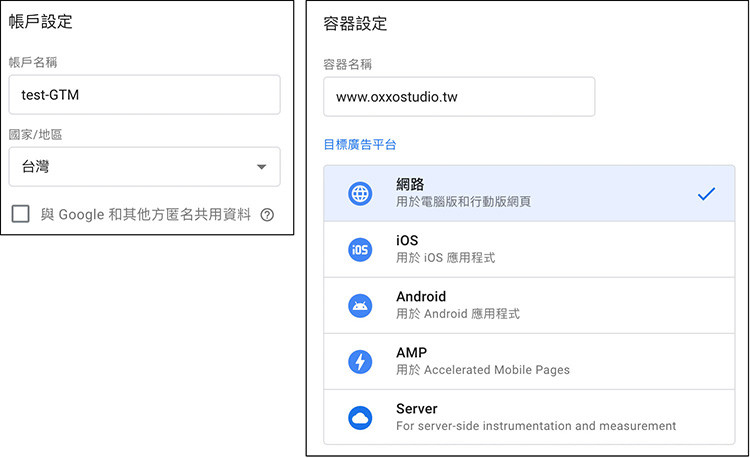
Task: Select the AMP title text
Action: 411,353
